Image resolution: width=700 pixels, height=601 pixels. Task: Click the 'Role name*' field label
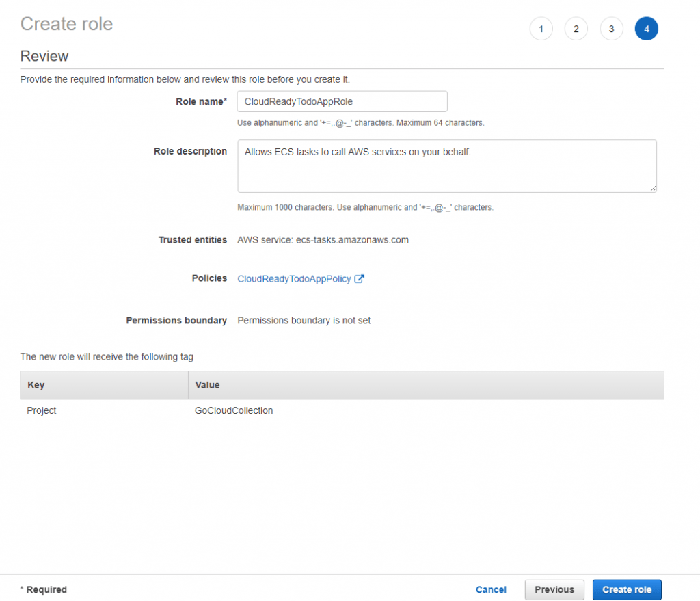201,101
